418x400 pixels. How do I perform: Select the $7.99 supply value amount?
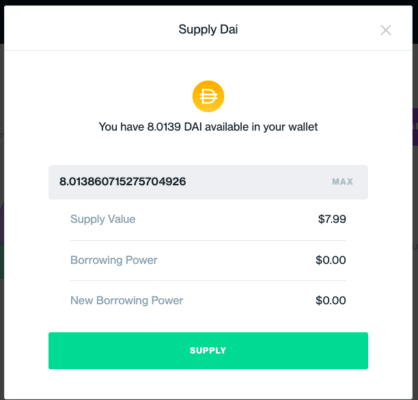tap(332, 219)
